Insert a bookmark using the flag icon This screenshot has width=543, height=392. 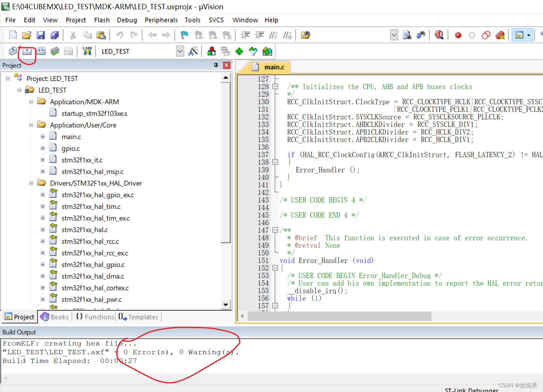[x=184, y=35]
